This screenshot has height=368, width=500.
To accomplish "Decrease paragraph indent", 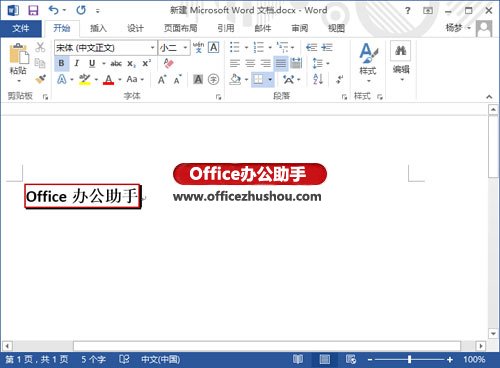I will (x=311, y=47).
